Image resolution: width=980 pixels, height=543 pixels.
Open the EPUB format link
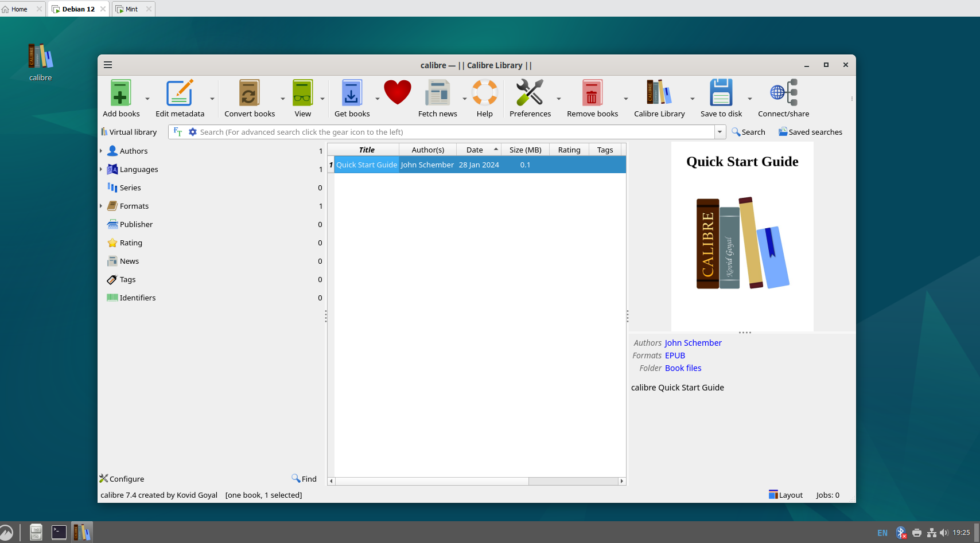675,356
